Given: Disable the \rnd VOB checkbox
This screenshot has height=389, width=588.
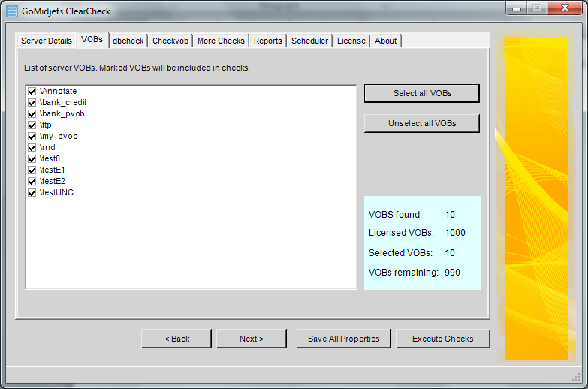Looking at the screenshot, I should (32, 148).
